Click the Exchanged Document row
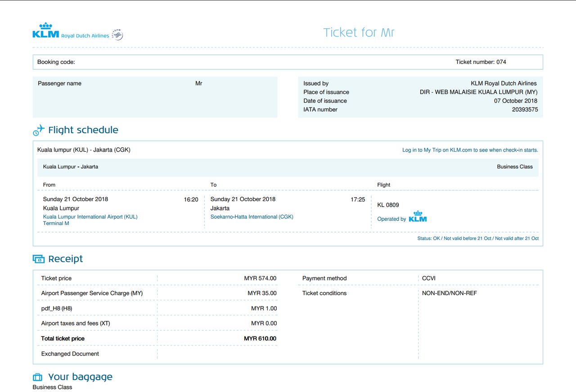 point(70,354)
